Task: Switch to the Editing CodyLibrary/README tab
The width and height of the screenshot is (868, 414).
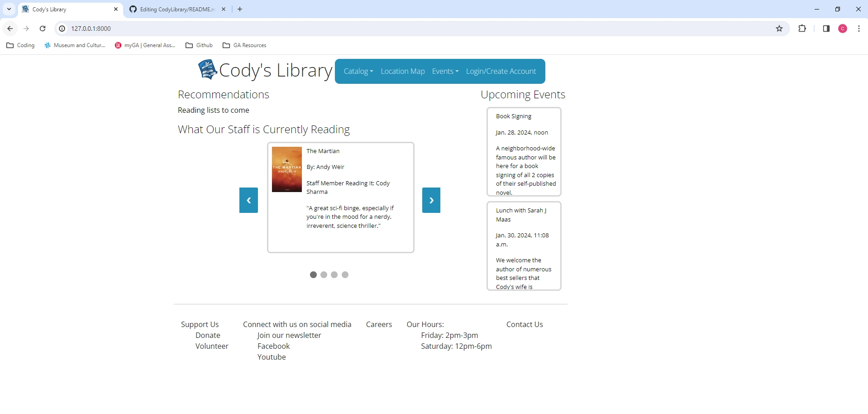Action: pos(177,9)
